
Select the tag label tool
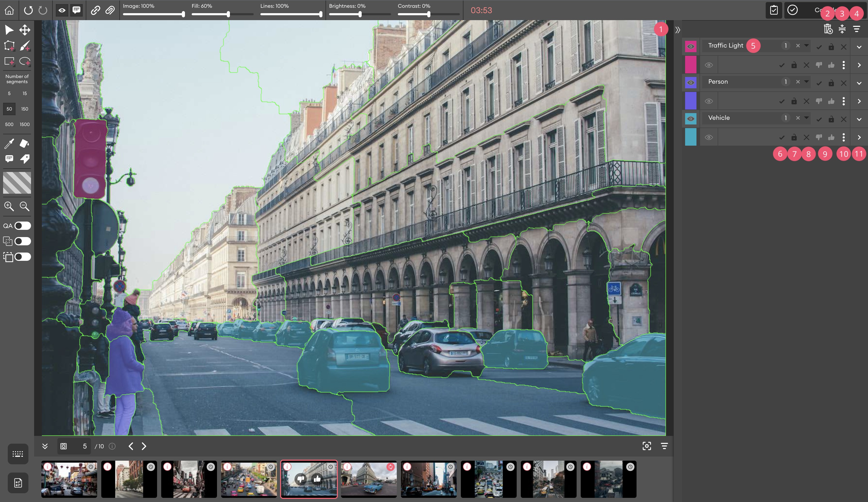pos(25,158)
